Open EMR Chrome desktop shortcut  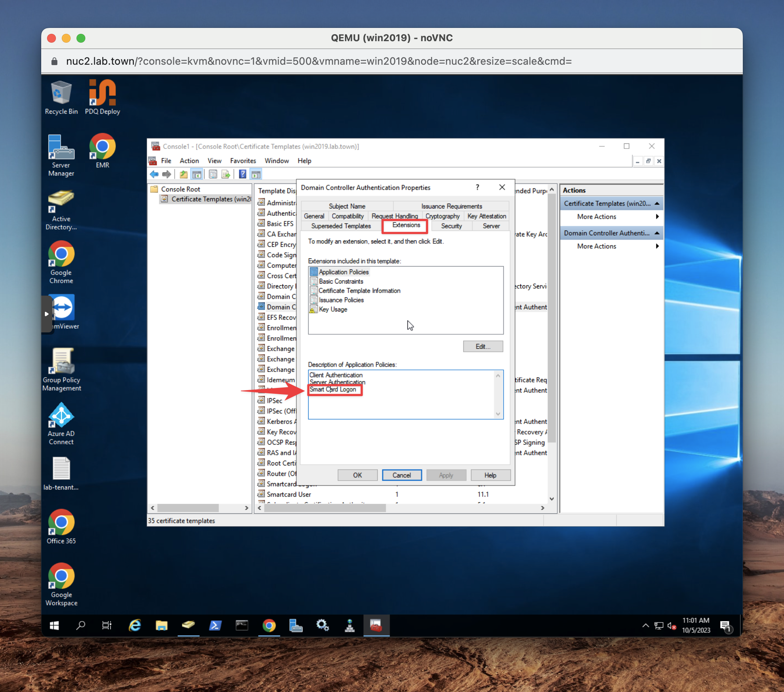[x=102, y=151]
